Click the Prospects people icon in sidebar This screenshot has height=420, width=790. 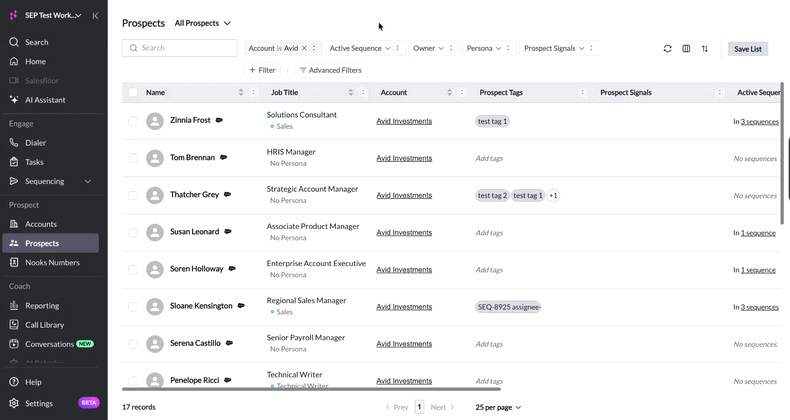point(14,243)
